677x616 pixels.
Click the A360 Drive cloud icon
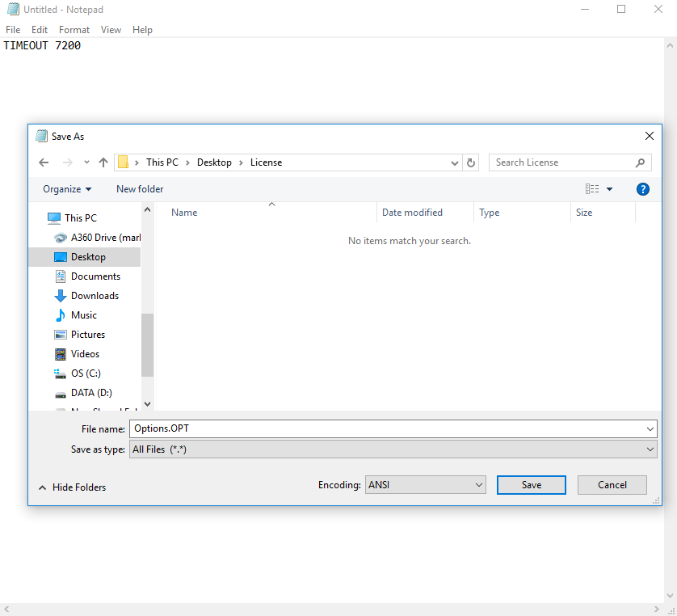click(61, 238)
